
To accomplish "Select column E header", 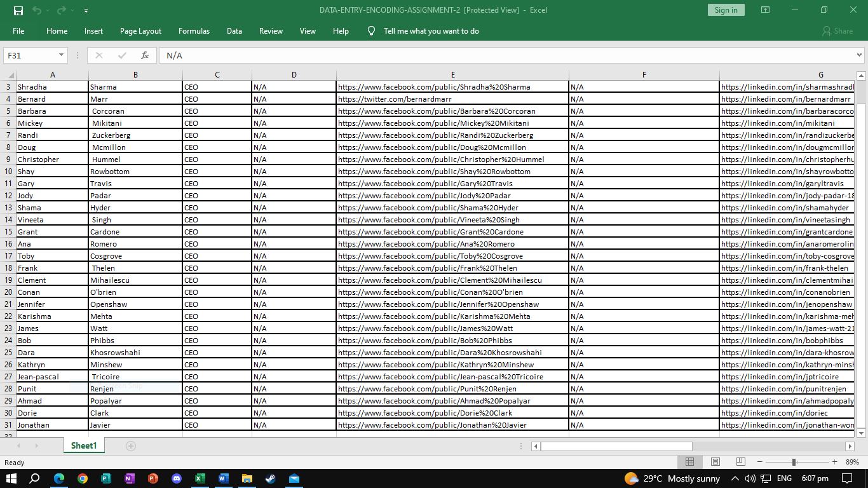I will (x=452, y=75).
